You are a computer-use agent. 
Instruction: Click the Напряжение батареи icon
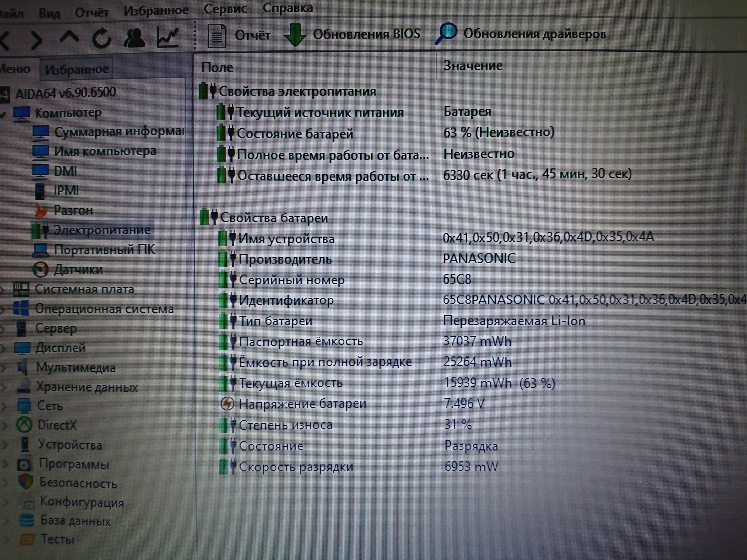pyautogui.click(x=227, y=404)
